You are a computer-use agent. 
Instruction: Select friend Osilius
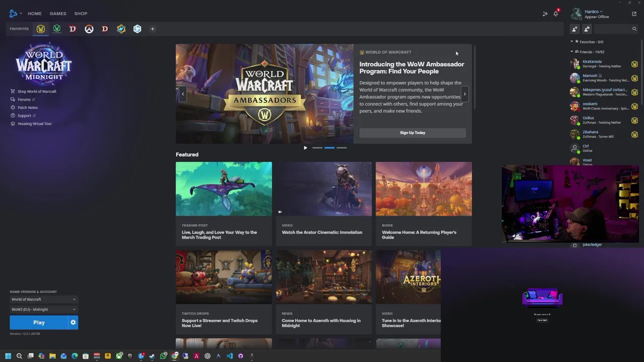coord(604,120)
